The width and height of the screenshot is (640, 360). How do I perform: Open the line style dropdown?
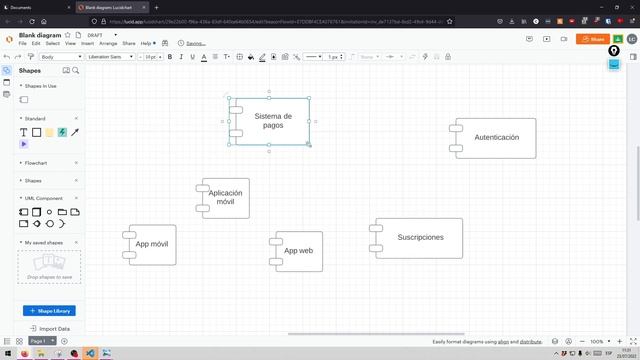[313, 57]
